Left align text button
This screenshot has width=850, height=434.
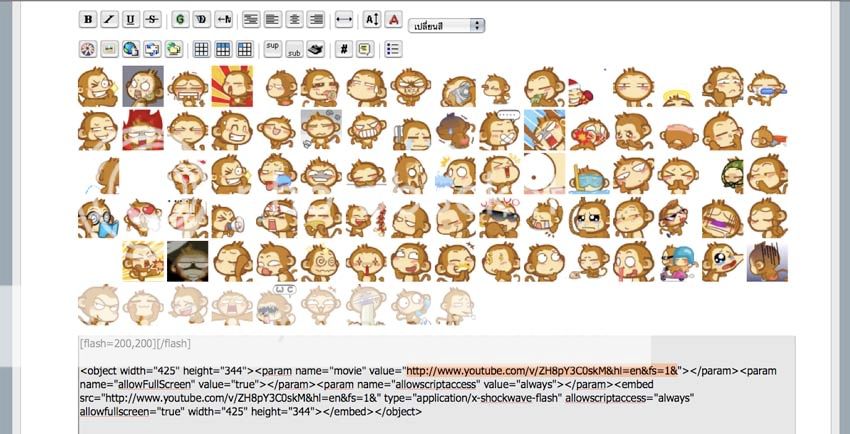(x=273, y=20)
